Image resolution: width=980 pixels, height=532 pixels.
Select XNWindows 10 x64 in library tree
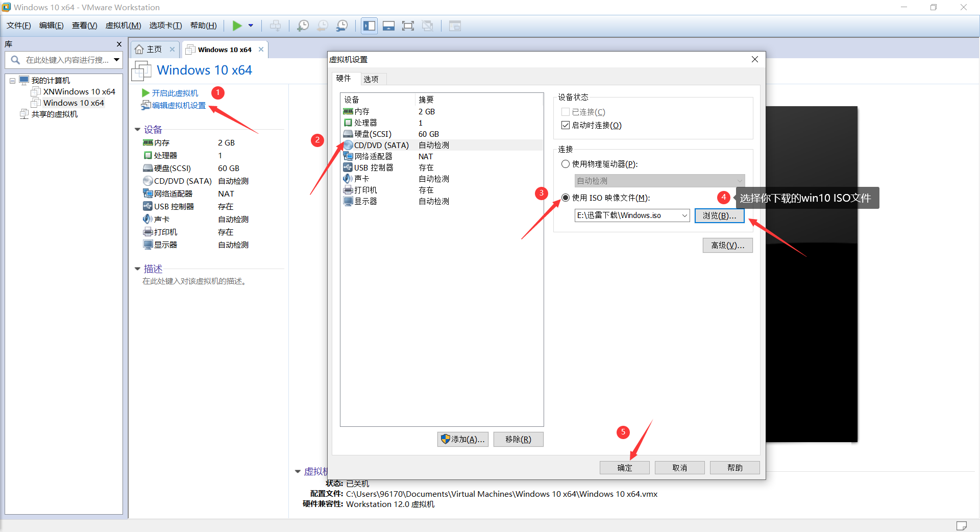tap(79, 91)
